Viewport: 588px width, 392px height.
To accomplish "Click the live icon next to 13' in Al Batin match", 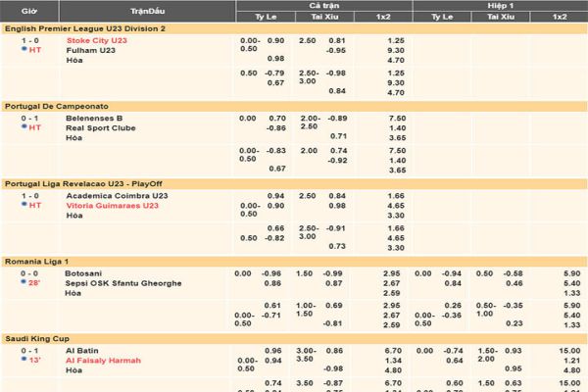I will 22,360.
